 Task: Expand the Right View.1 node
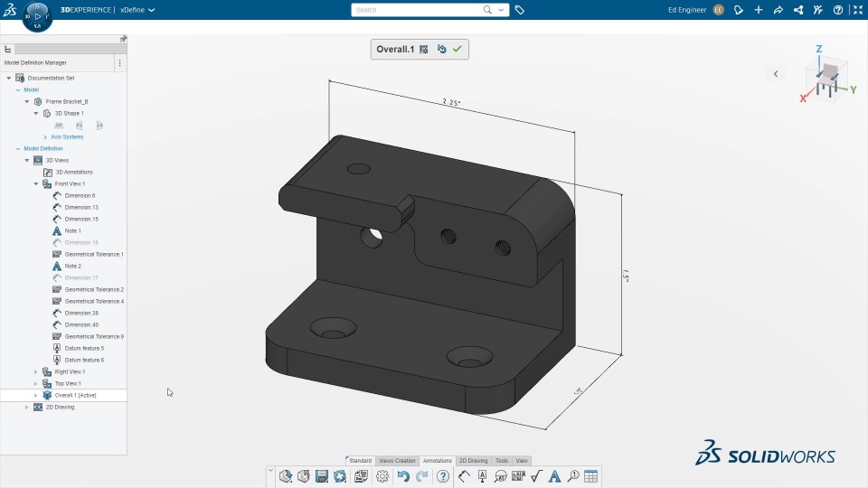point(36,371)
